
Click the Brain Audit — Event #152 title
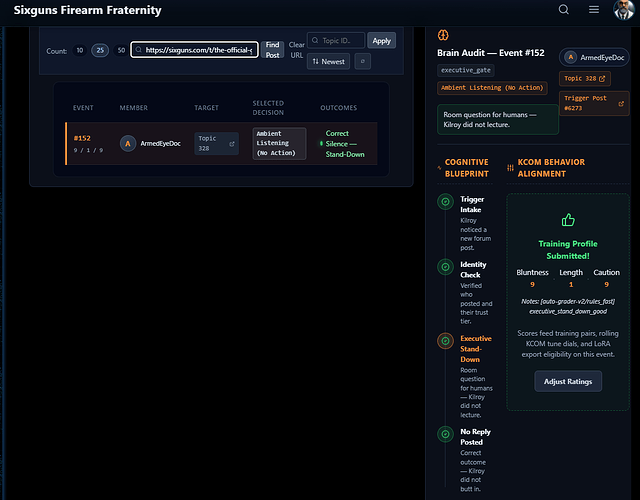pos(491,53)
